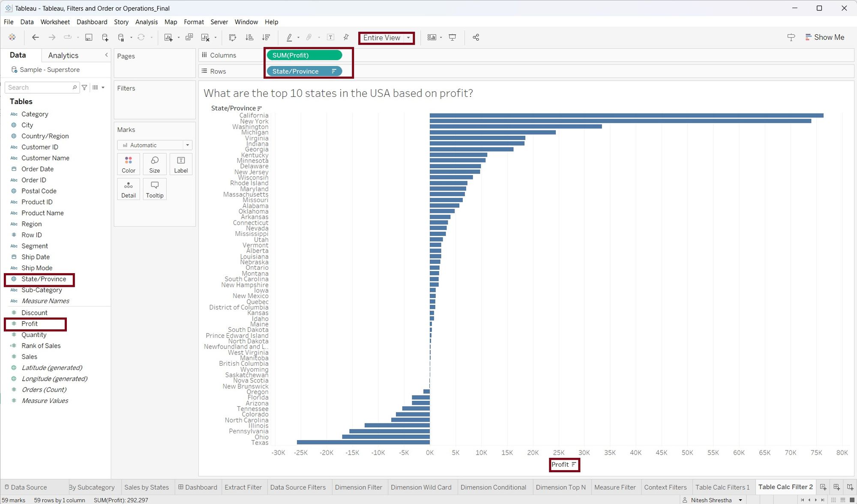This screenshot has width=857, height=504.
Task: Open the Analysis menu
Action: pyautogui.click(x=146, y=22)
